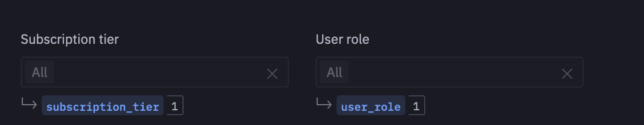The height and width of the screenshot is (125, 644).
Task: Select the count badge next to user_role
Action: 416,105
